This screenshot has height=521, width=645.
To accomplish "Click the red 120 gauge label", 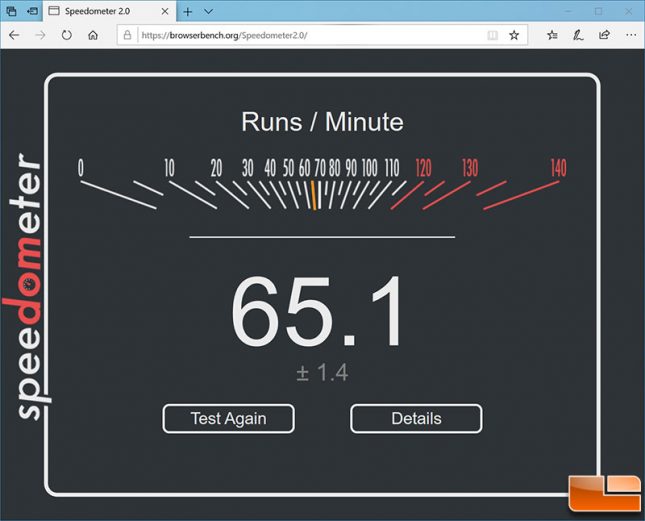I will pyautogui.click(x=423, y=168).
